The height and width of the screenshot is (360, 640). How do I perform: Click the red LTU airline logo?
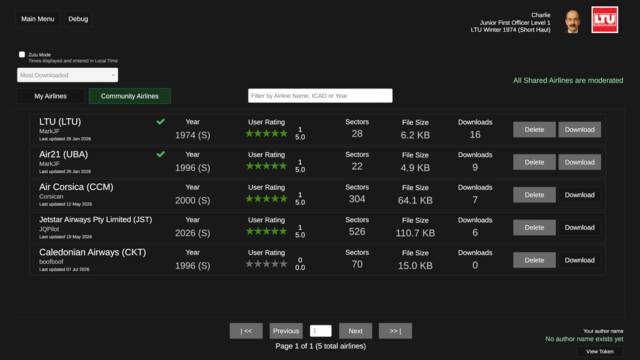(x=604, y=20)
